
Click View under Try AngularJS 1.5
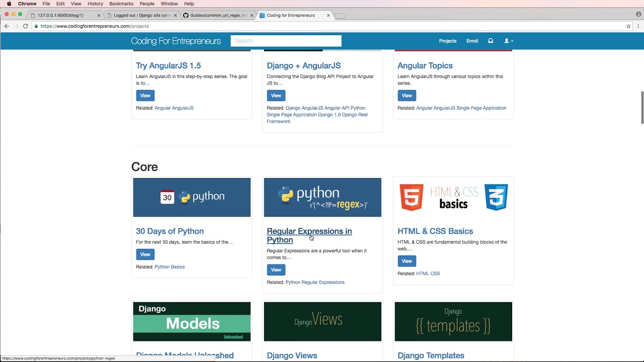coord(145,96)
